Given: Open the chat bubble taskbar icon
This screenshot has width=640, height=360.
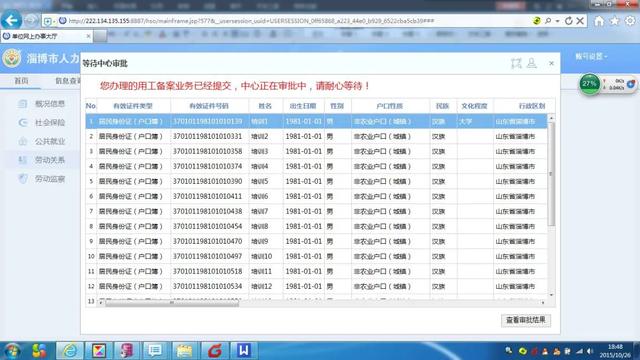Looking at the screenshot, I should pyautogui.click(x=155, y=351).
